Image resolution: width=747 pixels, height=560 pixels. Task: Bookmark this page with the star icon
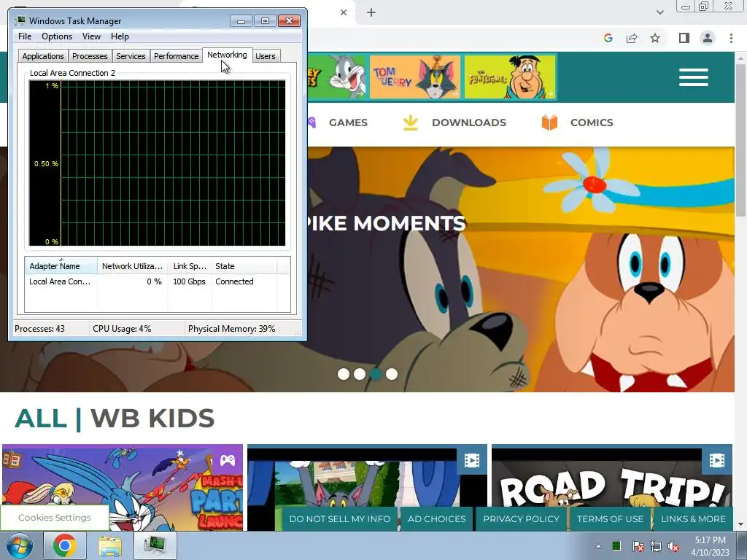(655, 38)
